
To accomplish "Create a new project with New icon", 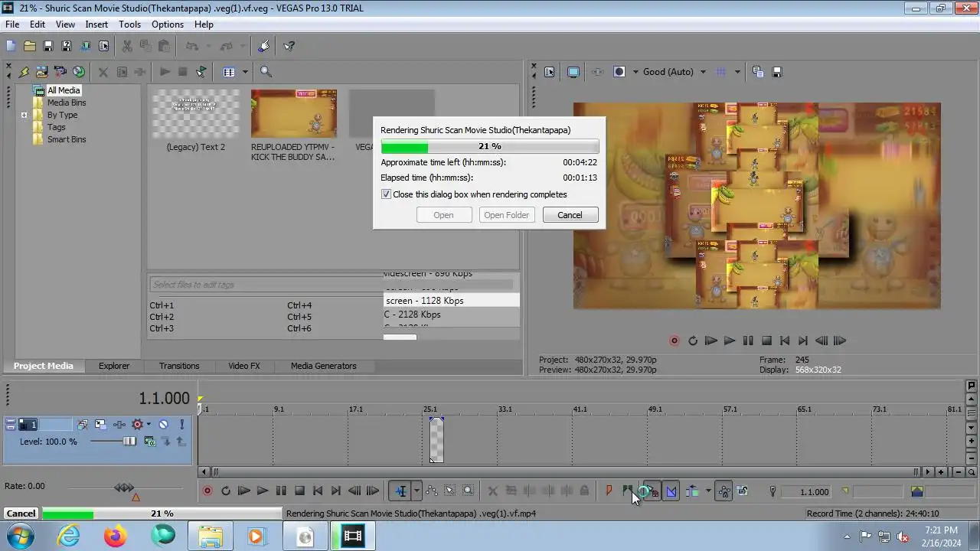I will point(11,46).
